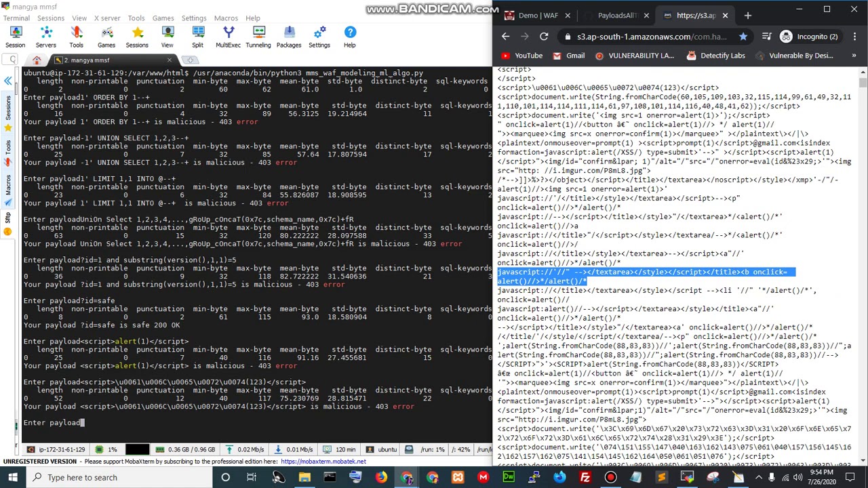Click the '0.36 GB / 0.96 GB' memory status

[x=185, y=449]
